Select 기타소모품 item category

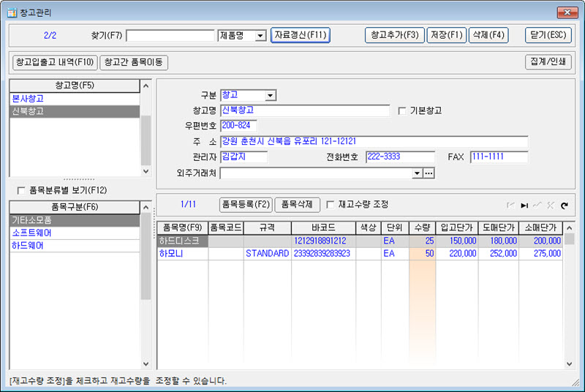coord(75,220)
